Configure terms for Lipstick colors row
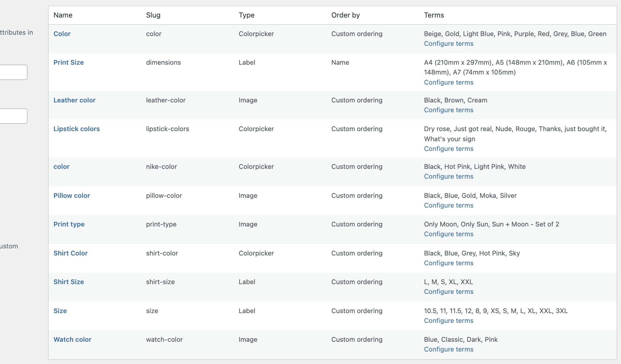Screen dimensions: 621x364 [x=448, y=149]
